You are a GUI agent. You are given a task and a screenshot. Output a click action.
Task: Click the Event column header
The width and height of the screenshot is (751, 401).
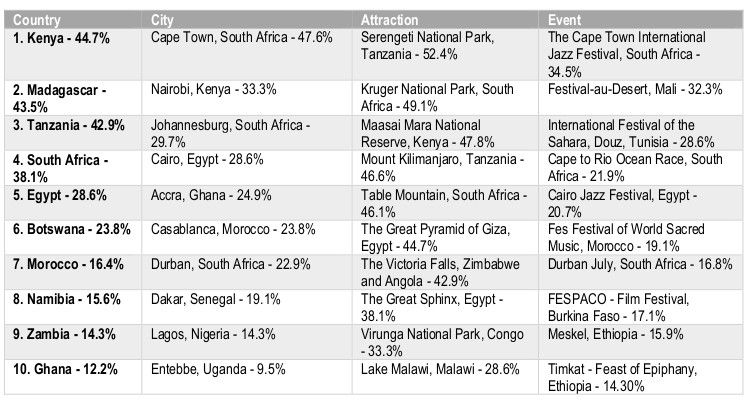[x=567, y=19]
